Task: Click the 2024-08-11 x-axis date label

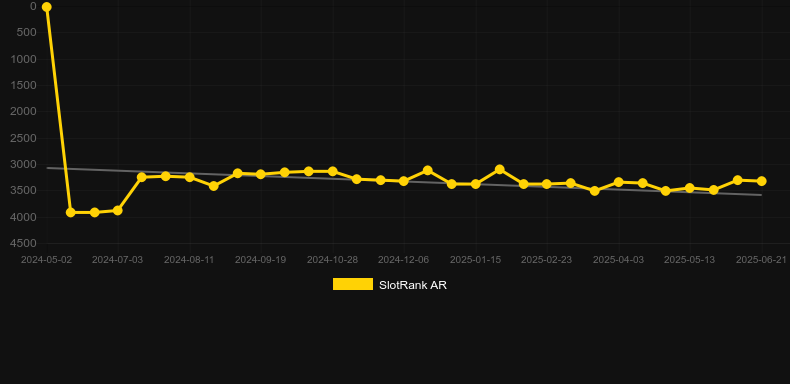Action: click(189, 260)
